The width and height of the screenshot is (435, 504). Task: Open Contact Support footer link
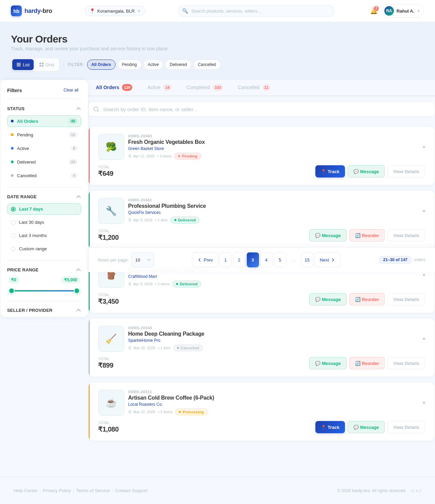pyautogui.click(x=131, y=490)
